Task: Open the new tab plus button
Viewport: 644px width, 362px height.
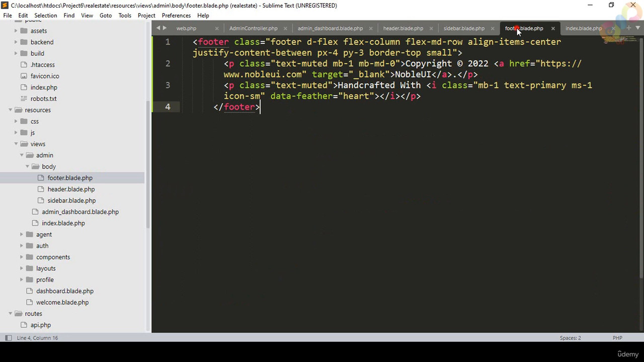Action: click(628, 28)
